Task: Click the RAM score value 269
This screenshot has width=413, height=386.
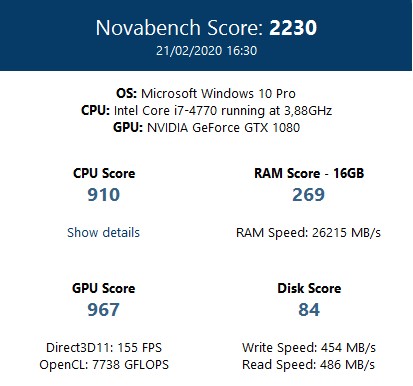Action: [308, 195]
